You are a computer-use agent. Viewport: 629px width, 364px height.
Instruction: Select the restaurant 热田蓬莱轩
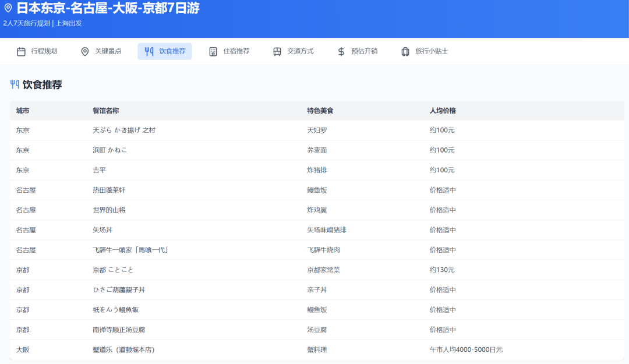pos(109,190)
